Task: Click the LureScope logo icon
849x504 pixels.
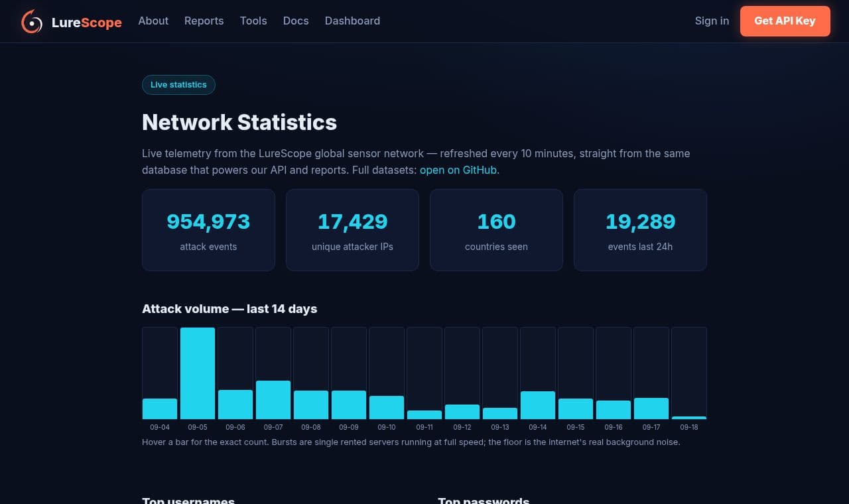Action: click(x=32, y=21)
